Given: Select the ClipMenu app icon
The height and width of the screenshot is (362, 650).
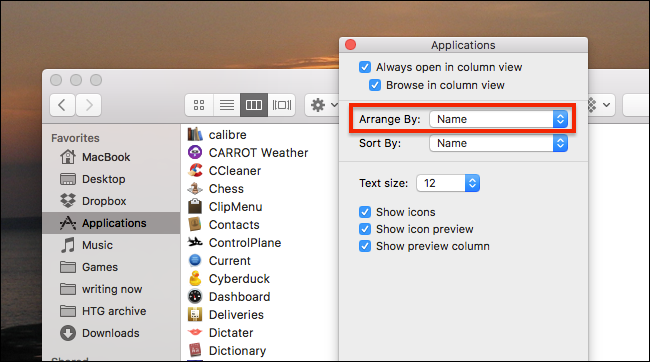Looking at the screenshot, I should pyautogui.click(x=195, y=207).
